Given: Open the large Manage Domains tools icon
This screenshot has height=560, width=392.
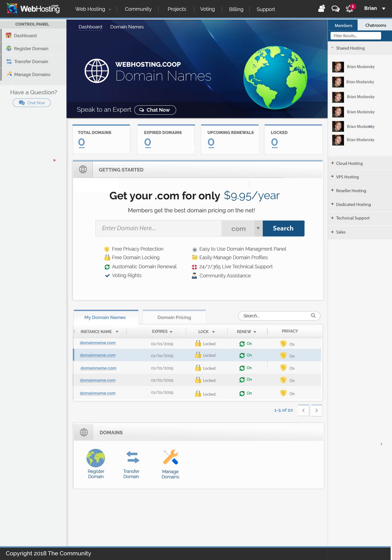Looking at the screenshot, I should (x=171, y=457).
